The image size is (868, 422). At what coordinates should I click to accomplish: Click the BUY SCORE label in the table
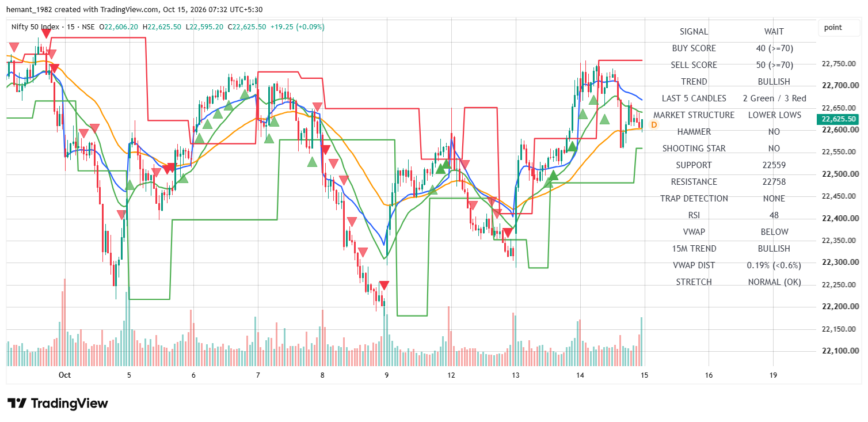[x=694, y=48]
